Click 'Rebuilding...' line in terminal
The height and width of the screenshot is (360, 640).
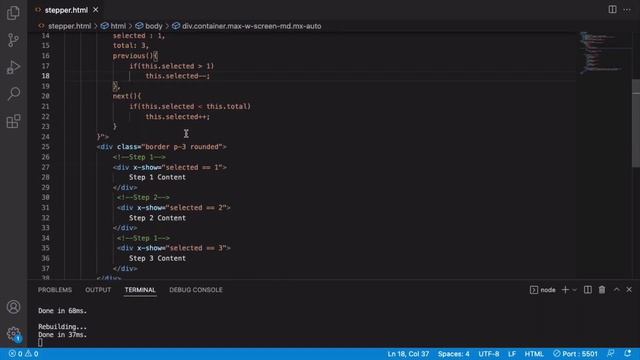(62, 327)
